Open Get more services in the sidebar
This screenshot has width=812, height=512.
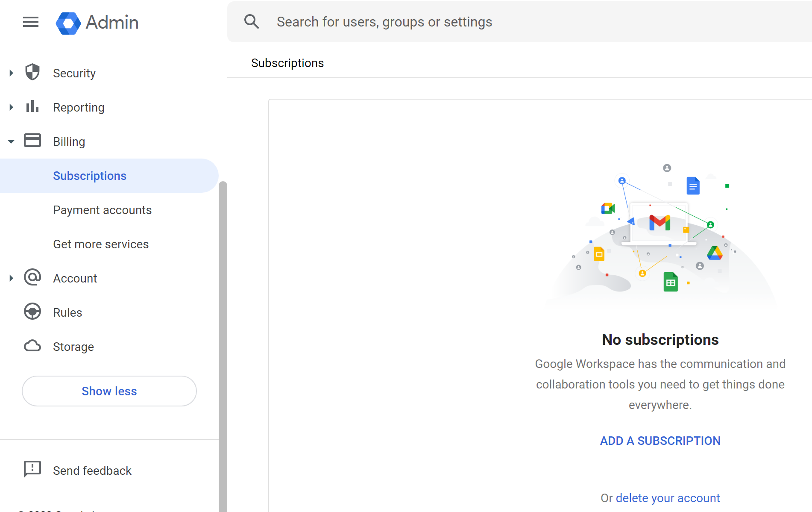(101, 244)
